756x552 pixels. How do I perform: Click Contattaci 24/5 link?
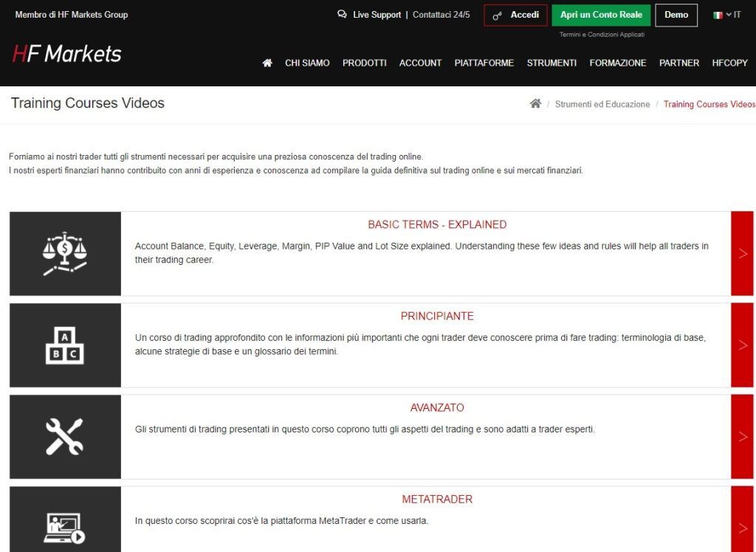pyautogui.click(x=441, y=15)
